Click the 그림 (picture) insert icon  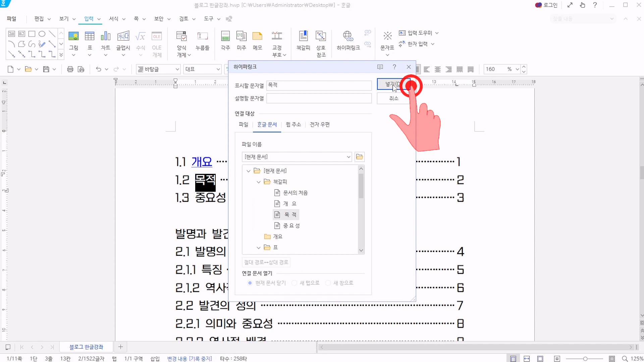73,36
